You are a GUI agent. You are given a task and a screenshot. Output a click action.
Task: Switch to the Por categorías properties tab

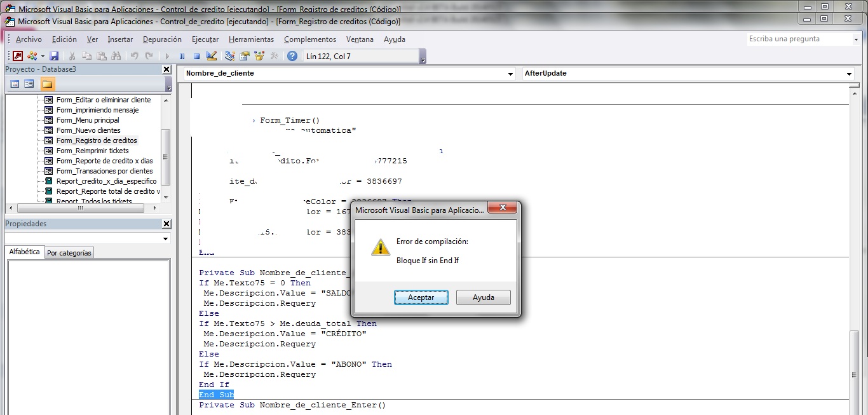(69, 253)
